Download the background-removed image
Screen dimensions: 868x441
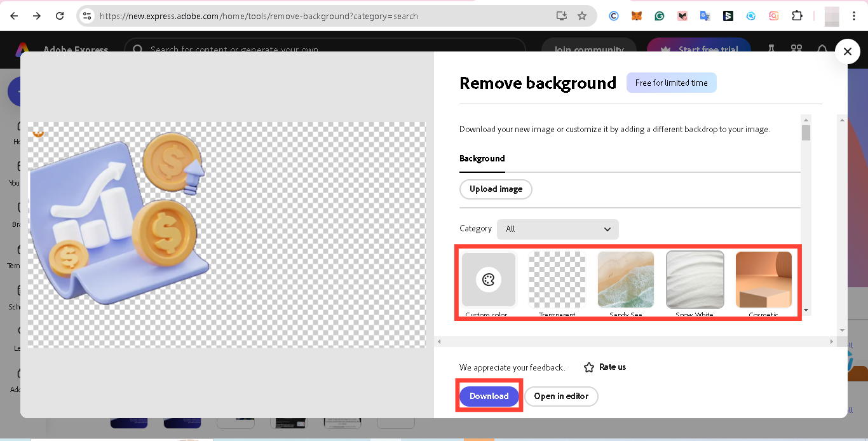click(489, 396)
